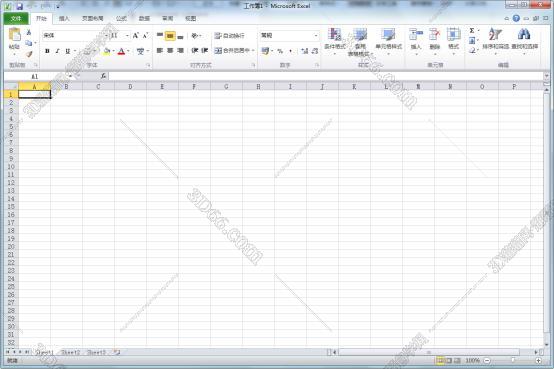Screen dimensions: 554x369
Task: Click the phonetic guide 变 icon
Action: point(140,51)
